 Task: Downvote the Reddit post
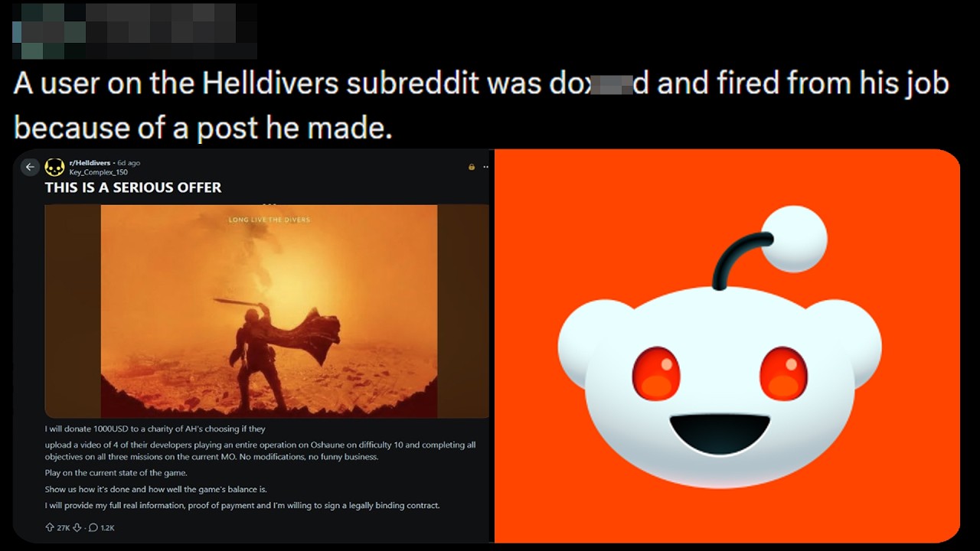click(77, 527)
